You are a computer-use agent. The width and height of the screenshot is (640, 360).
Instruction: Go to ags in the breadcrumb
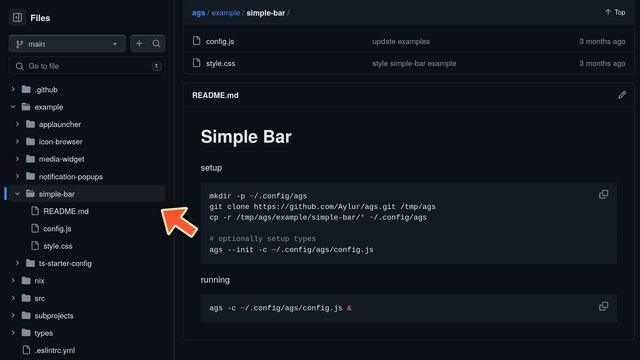pos(198,13)
